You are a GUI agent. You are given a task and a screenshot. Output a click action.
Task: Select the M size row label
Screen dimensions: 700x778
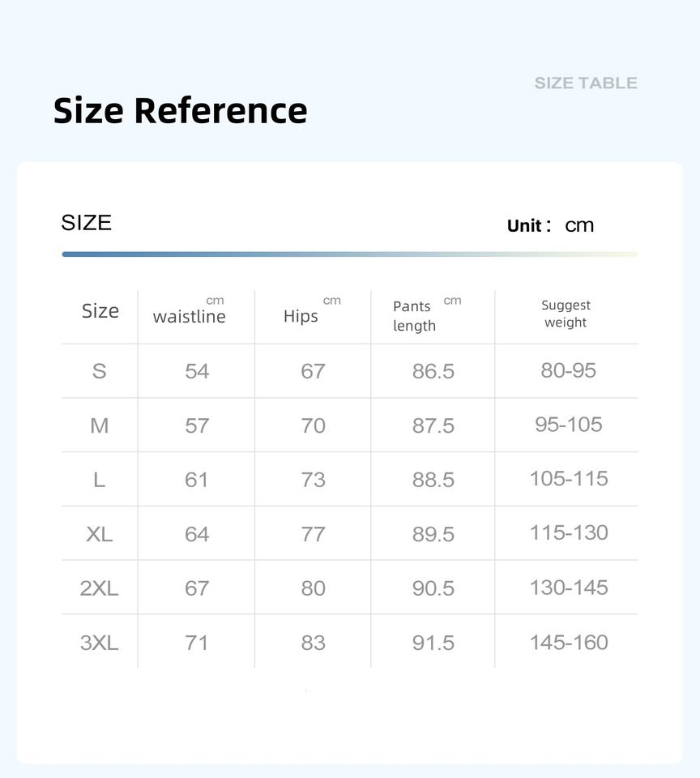pyautogui.click(x=99, y=425)
